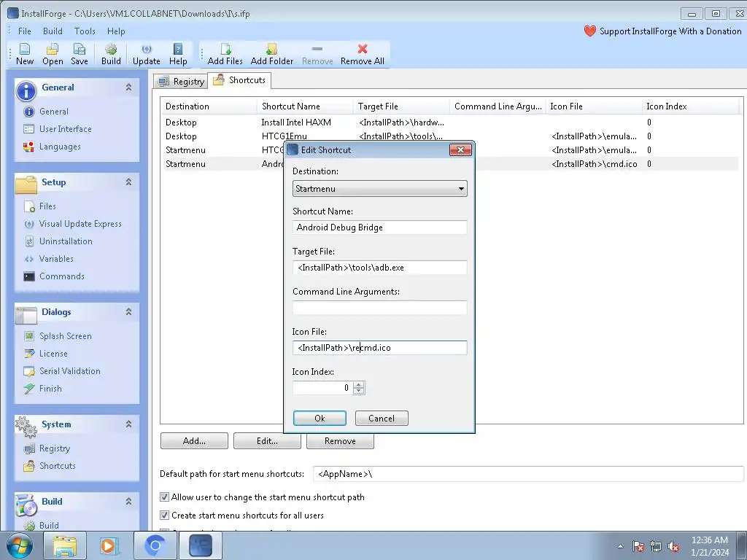
Task: Sort by the Destination column header
Action: [209, 106]
